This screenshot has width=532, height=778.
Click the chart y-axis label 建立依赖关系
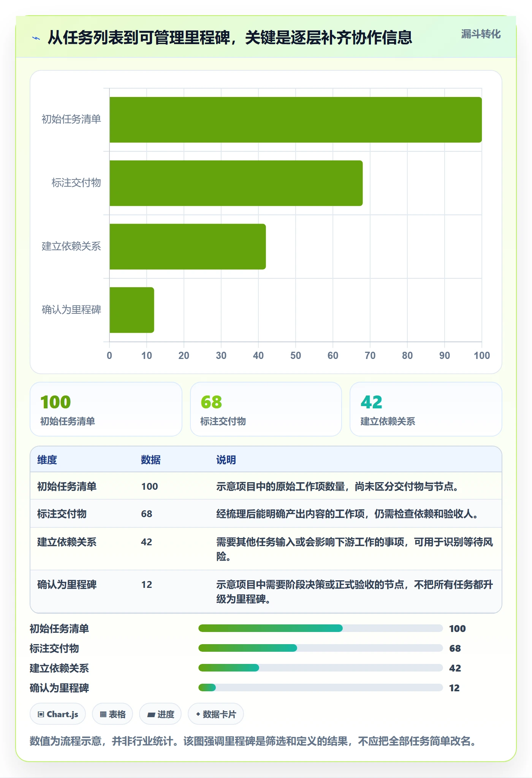coord(71,246)
